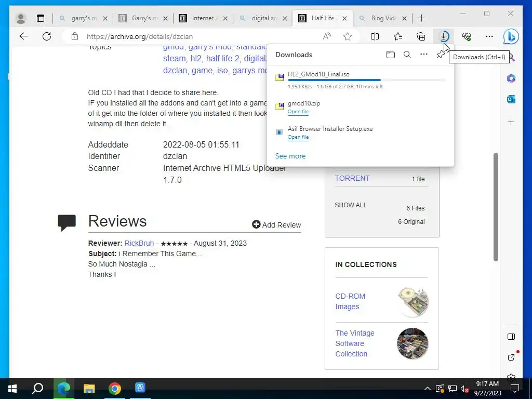Toggle sidebar layout icon at bottom
This screenshot has width=532, height=399.
tap(511, 337)
